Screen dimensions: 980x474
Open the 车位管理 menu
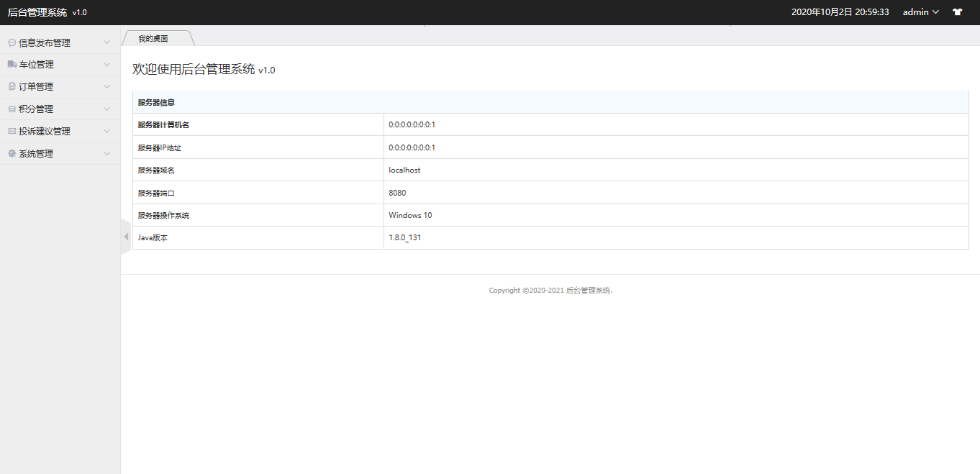tap(60, 65)
